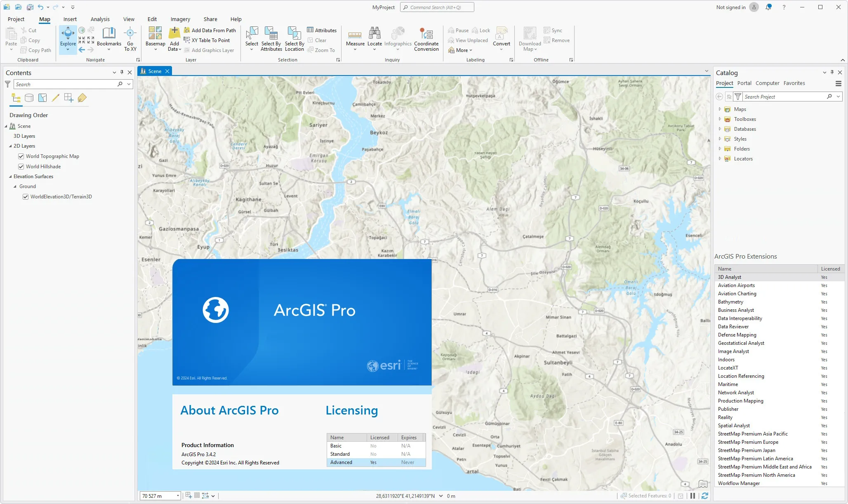The image size is (848, 504).
Task: Collapse the Elevation Surfaces group
Action: click(10, 177)
